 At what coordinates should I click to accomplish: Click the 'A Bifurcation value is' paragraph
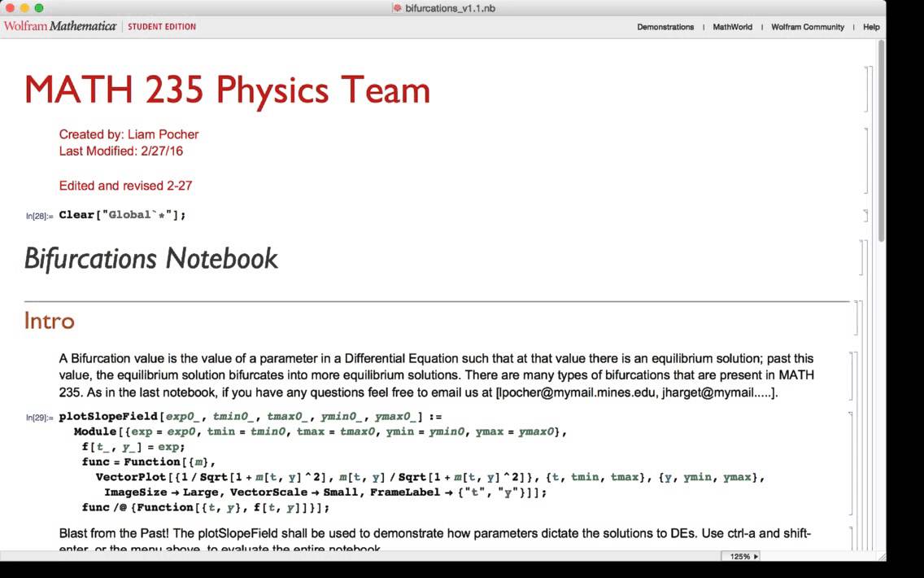pos(437,376)
